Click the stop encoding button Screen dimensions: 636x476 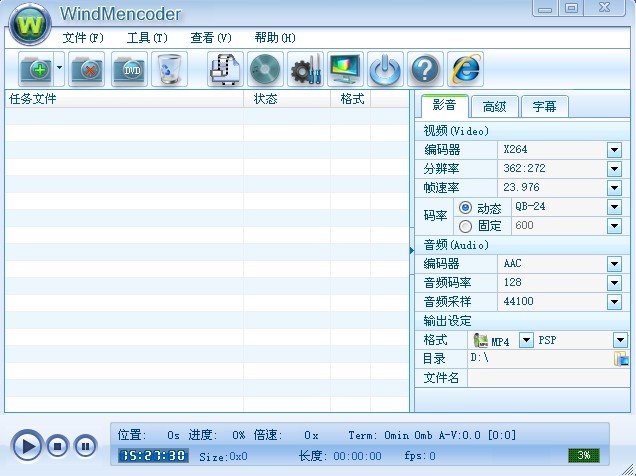tap(57, 446)
